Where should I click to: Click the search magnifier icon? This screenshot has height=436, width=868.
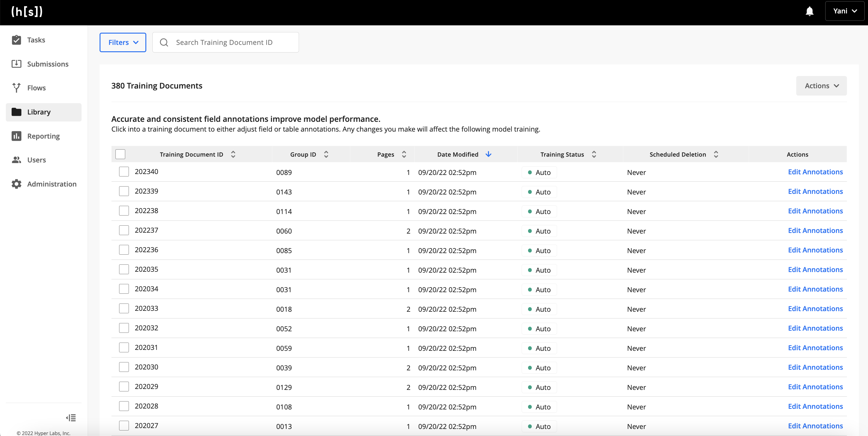point(164,42)
